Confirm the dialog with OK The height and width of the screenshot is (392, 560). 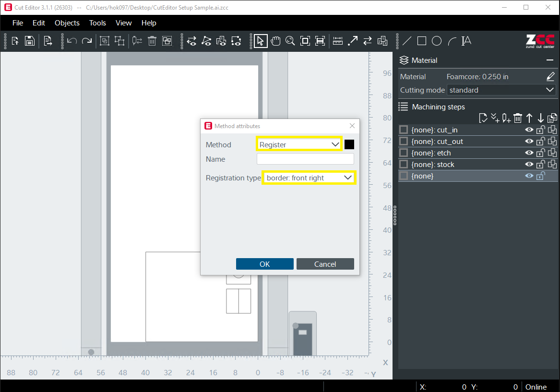click(264, 264)
